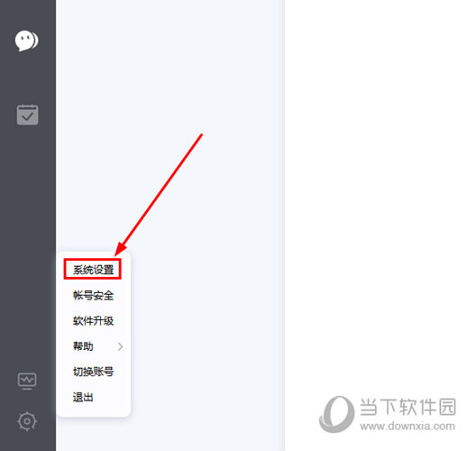The height and width of the screenshot is (451, 476).
Task: Choose 切换账号 to switch account
Action: click(93, 372)
